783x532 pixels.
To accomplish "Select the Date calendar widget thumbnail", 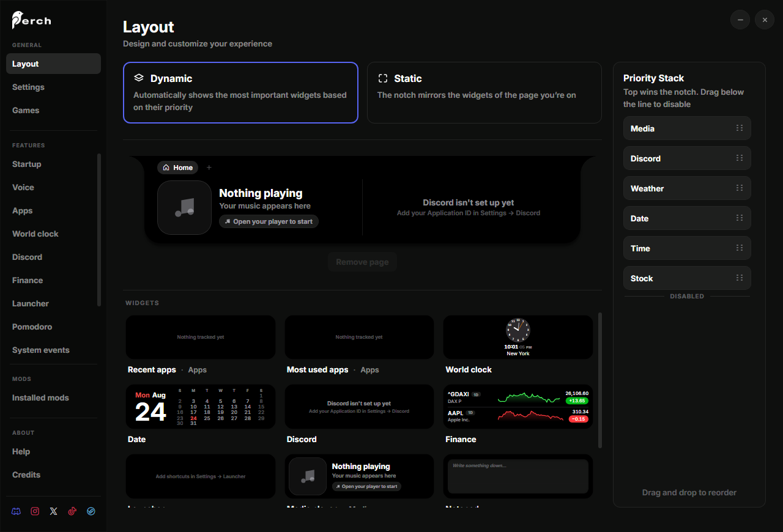I will click(201, 407).
